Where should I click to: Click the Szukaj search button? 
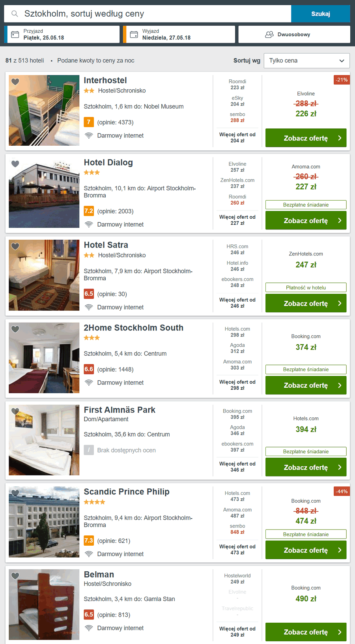pyautogui.click(x=321, y=14)
